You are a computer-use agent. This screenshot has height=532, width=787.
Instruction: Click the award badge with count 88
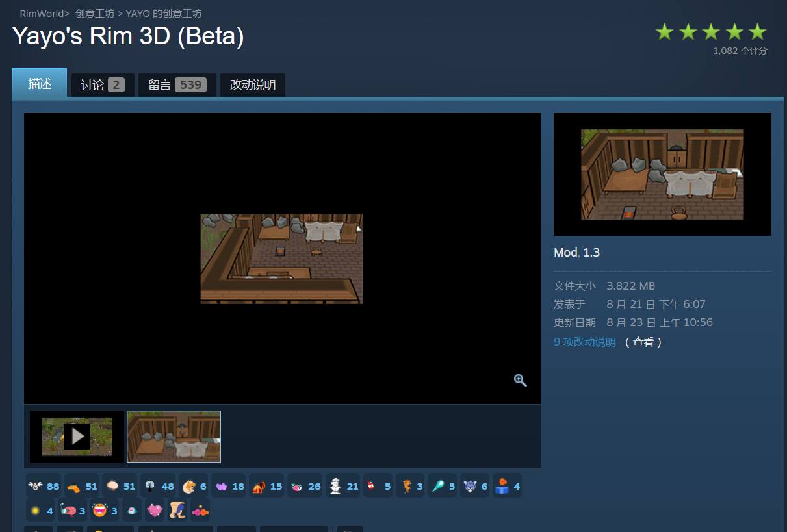point(44,486)
